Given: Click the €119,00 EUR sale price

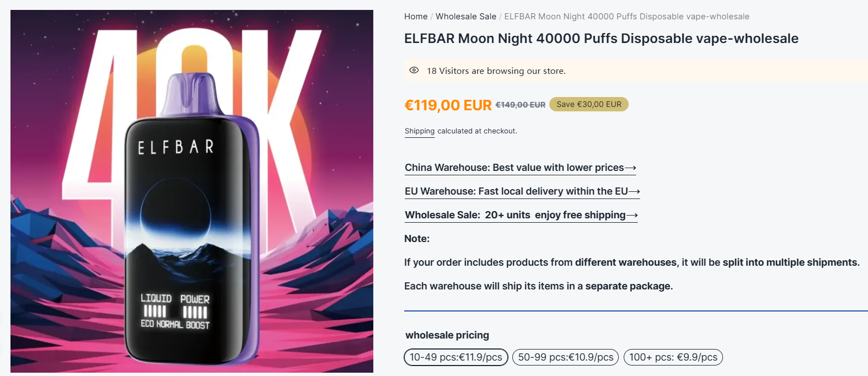Looking at the screenshot, I should pos(448,105).
